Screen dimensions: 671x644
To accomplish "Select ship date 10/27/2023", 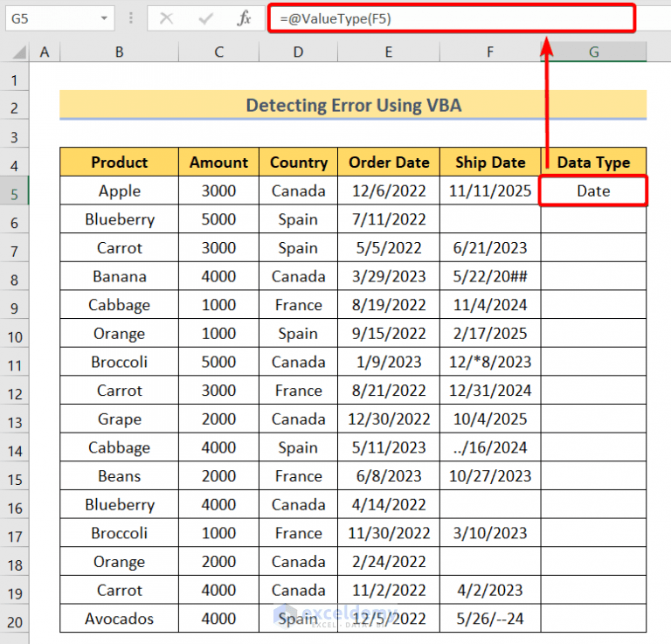I will 490,476.
